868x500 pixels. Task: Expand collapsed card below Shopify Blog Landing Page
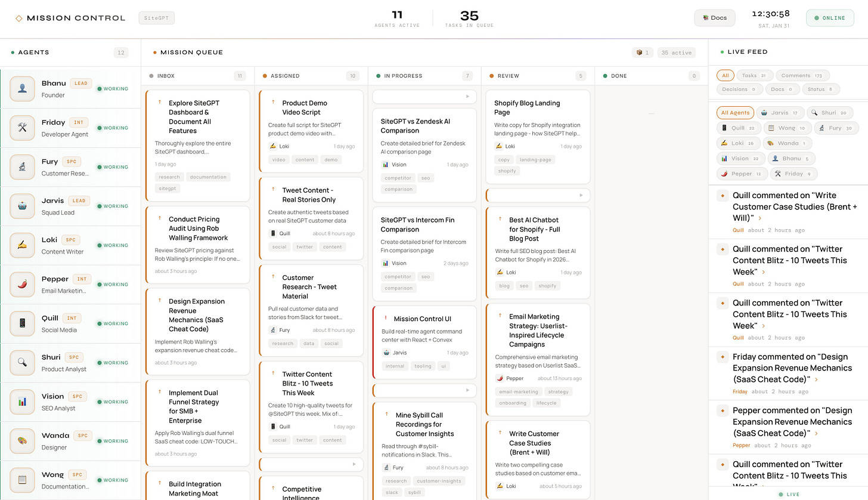pyautogui.click(x=538, y=195)
